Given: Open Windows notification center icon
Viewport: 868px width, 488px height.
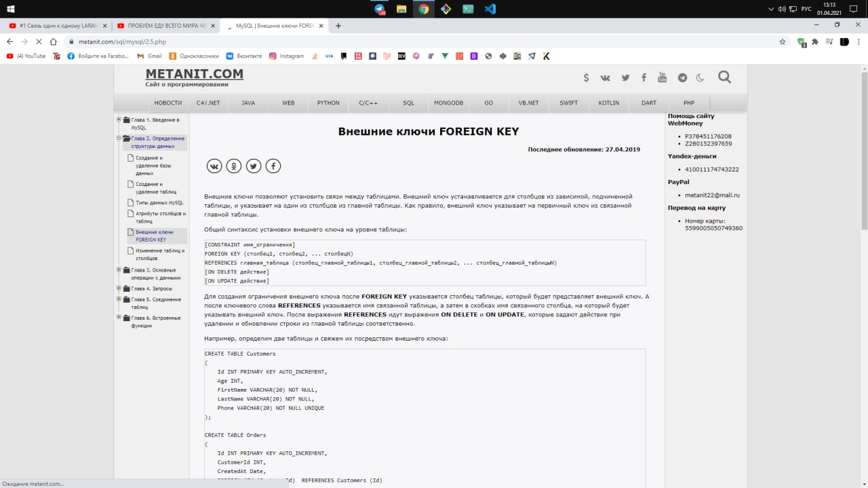Looking at the screenshot, I should (854, 9).
